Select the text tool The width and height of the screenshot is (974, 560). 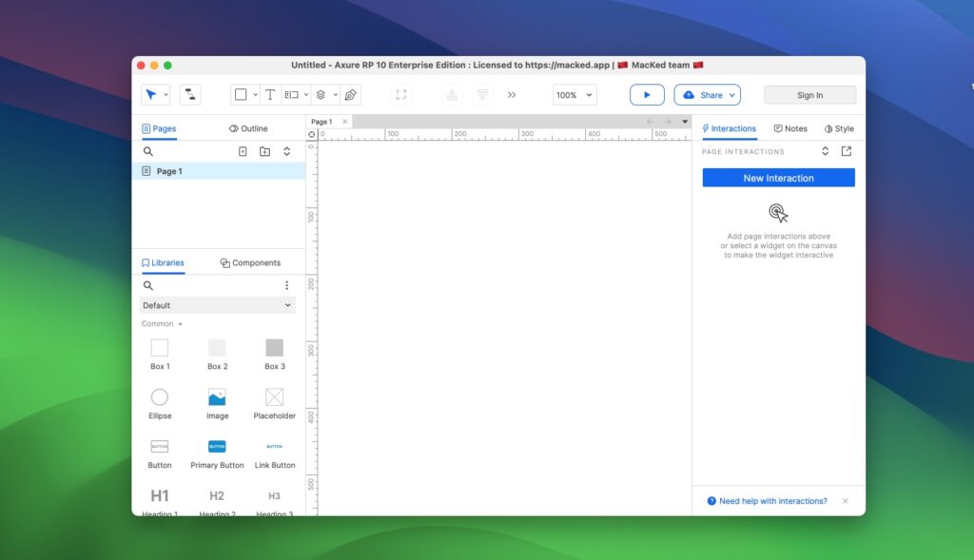[x=269, y=93]
